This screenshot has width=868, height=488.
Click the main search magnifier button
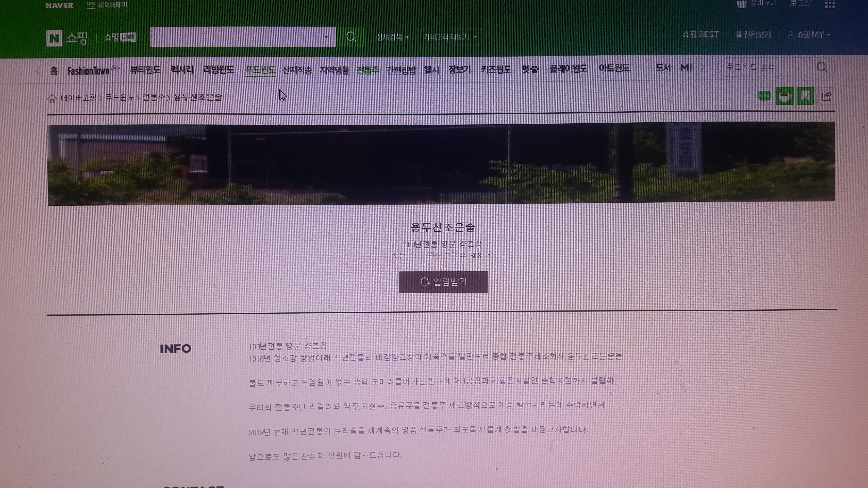tap(351, 37)
